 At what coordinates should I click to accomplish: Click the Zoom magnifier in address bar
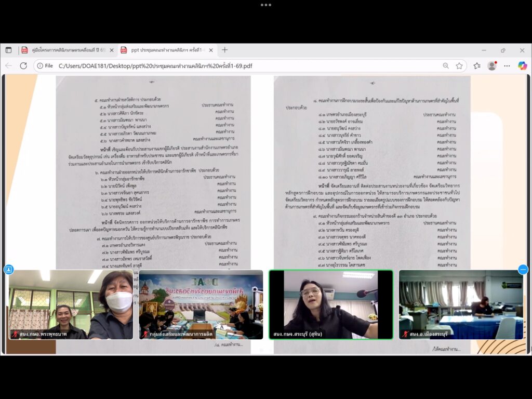pyautogui.click(x=446, y=66)
